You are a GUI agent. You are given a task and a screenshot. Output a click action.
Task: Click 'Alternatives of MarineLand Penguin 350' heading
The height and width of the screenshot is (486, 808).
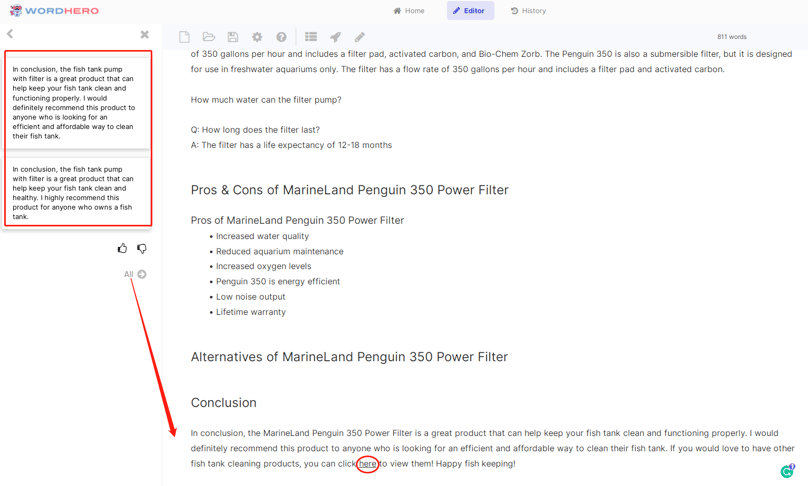click(349, 357)
